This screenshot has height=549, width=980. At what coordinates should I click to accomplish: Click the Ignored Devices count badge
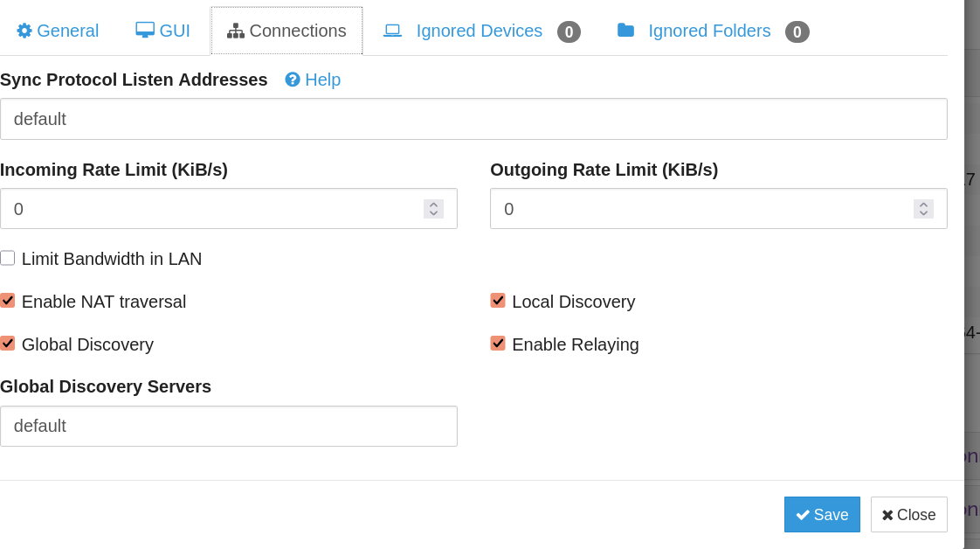click(569, 32)
